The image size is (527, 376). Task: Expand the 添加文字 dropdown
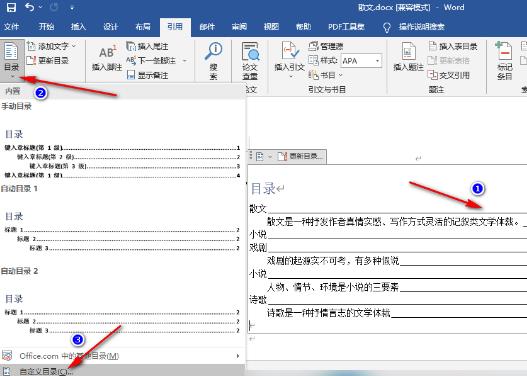pyautogui.click(x=73, y=46)
